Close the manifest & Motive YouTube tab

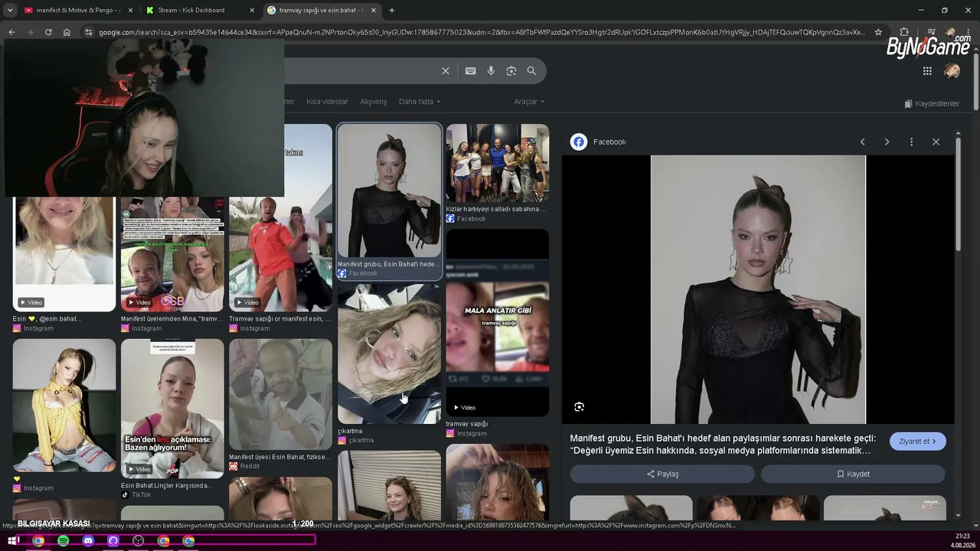pyautogui.click(x=130, y=10)
